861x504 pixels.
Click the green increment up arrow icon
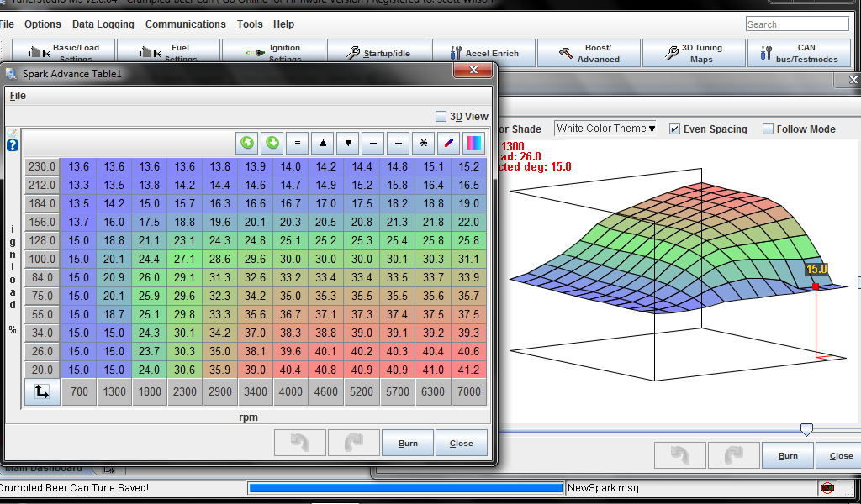(x=247, y=142)
